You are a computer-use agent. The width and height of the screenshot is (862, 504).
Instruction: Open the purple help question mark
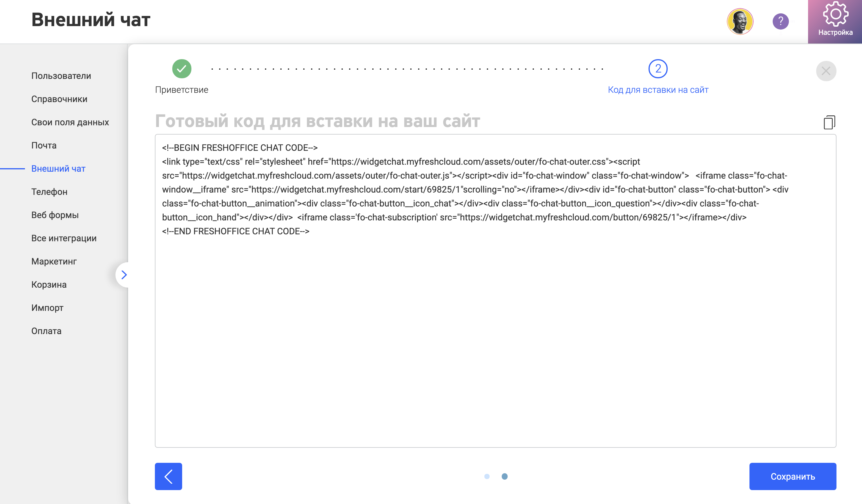[780, 21]
